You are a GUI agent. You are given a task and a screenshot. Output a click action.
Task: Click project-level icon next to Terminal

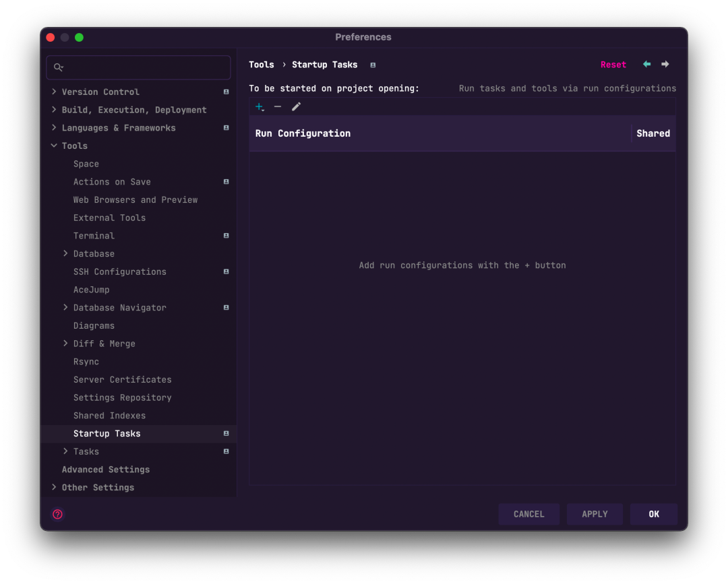(226, 236)
